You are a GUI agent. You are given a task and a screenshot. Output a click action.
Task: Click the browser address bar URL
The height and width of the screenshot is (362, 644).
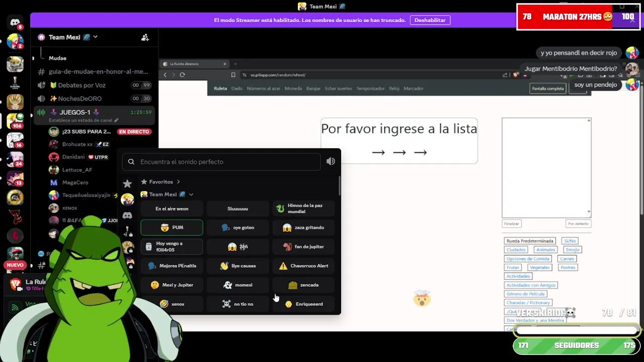coord(278,75)
